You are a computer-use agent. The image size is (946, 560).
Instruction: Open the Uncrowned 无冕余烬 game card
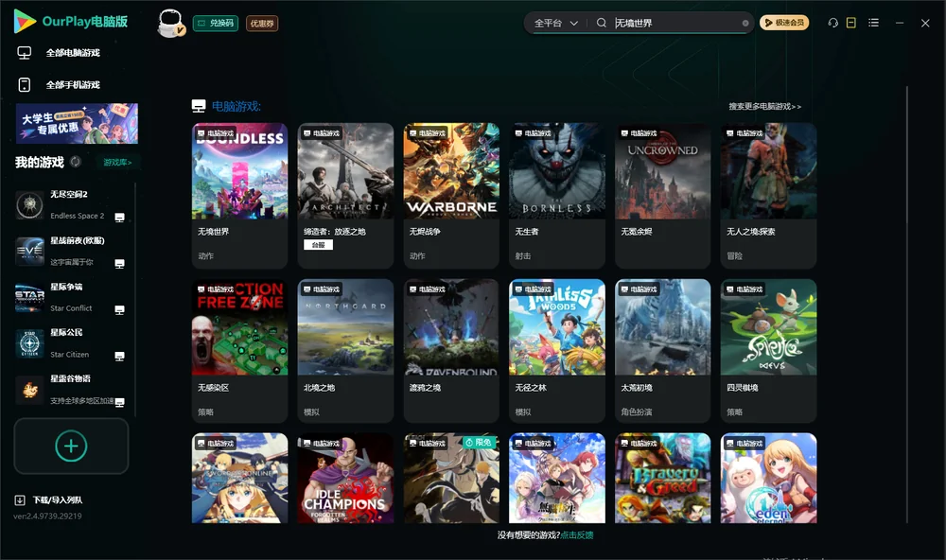point(662,196)
